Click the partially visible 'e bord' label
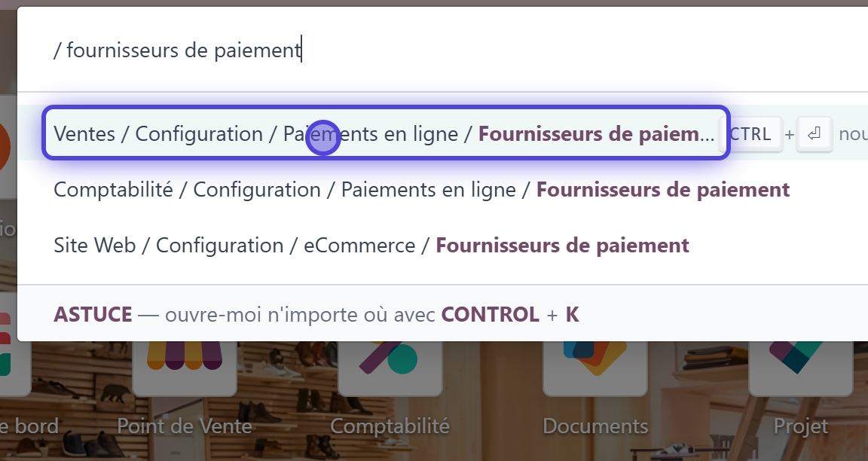Image resolution: width=868 pixels, height=461 pixels. [30, 426]
